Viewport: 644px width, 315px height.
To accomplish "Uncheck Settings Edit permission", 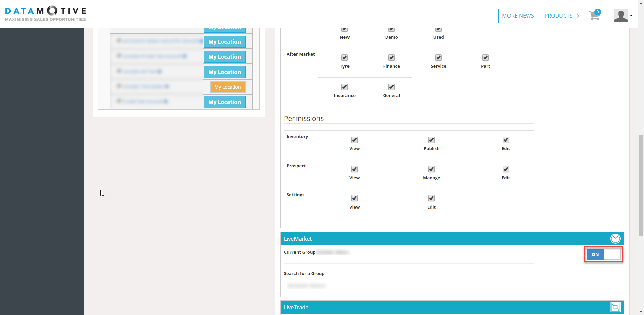I will pyautogui.click(x=431, y=198).
